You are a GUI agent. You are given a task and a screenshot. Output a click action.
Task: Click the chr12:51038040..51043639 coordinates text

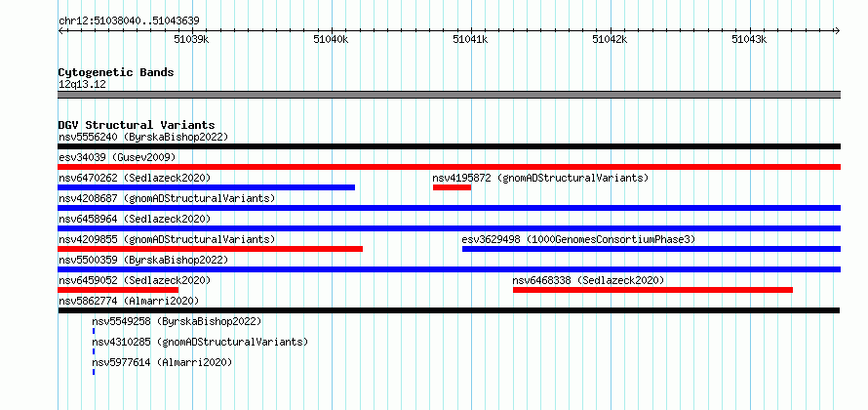[129, 21]
